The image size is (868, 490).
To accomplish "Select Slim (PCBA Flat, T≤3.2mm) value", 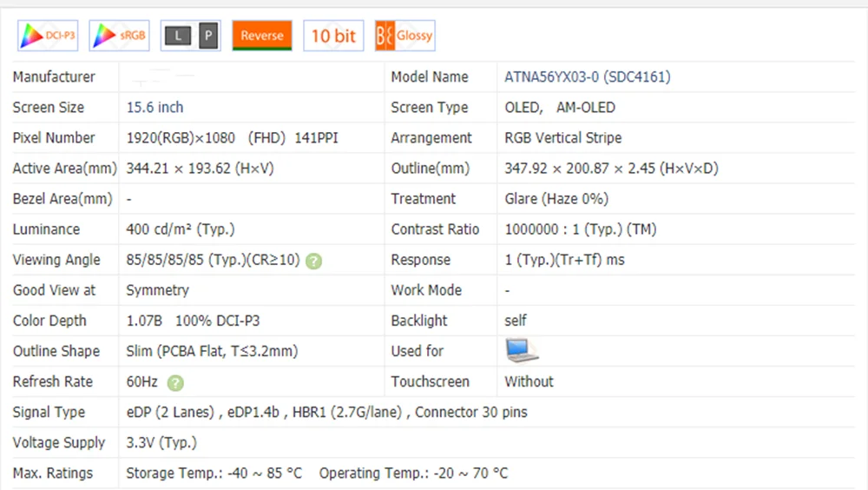I will 212,351.
